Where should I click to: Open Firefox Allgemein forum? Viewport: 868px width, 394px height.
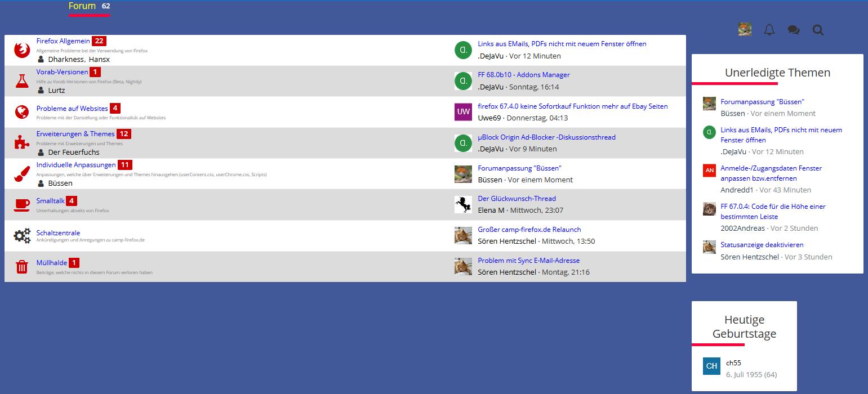(63, 41)
